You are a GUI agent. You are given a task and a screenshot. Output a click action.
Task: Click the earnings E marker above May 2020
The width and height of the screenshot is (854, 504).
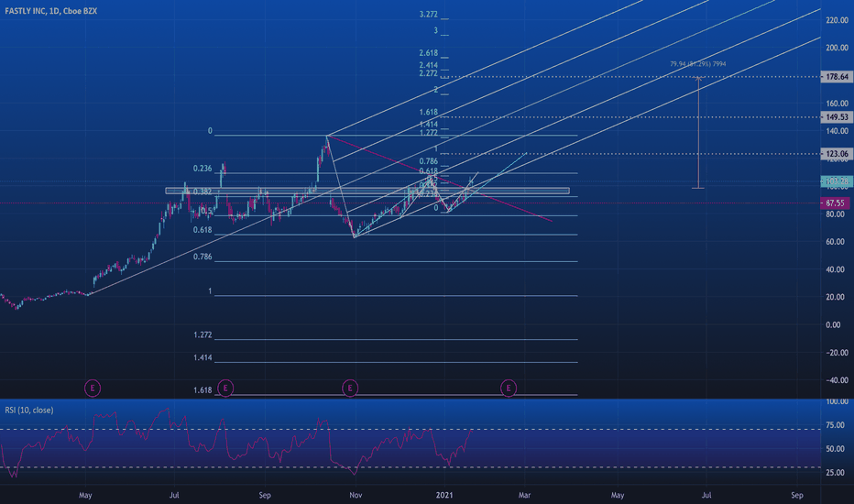(92, 389)
